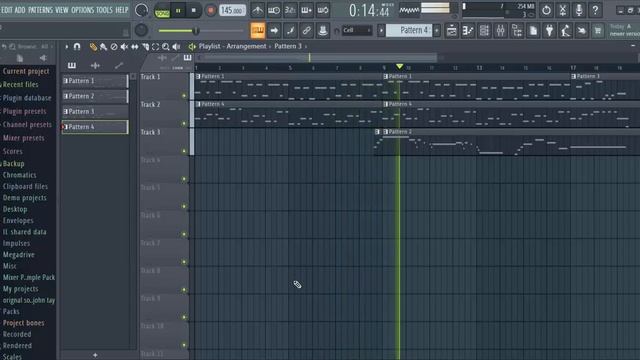
Task: Open the Pattern 2 clip menu on Track 3
Action: coord(386,132)
